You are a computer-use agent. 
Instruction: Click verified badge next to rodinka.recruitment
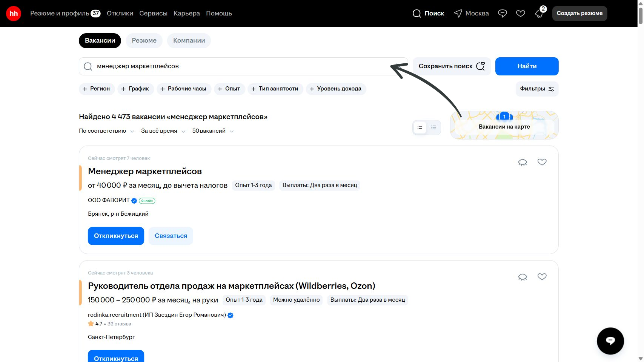(x=231, y=315)
